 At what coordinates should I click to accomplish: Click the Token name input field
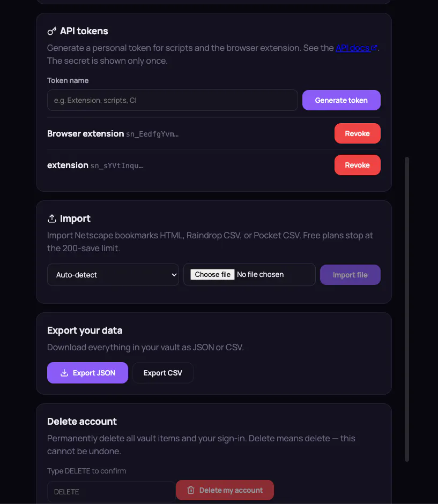(173, 100)
